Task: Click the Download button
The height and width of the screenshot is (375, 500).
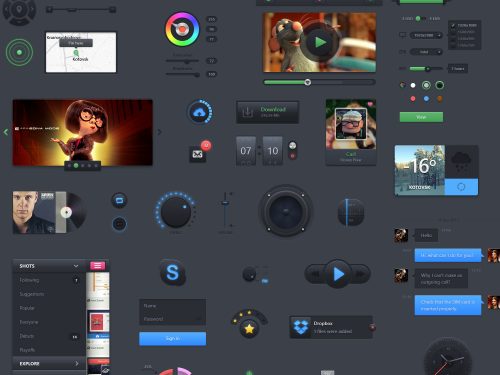Action: pyautogui.click(x=268, y=112)
